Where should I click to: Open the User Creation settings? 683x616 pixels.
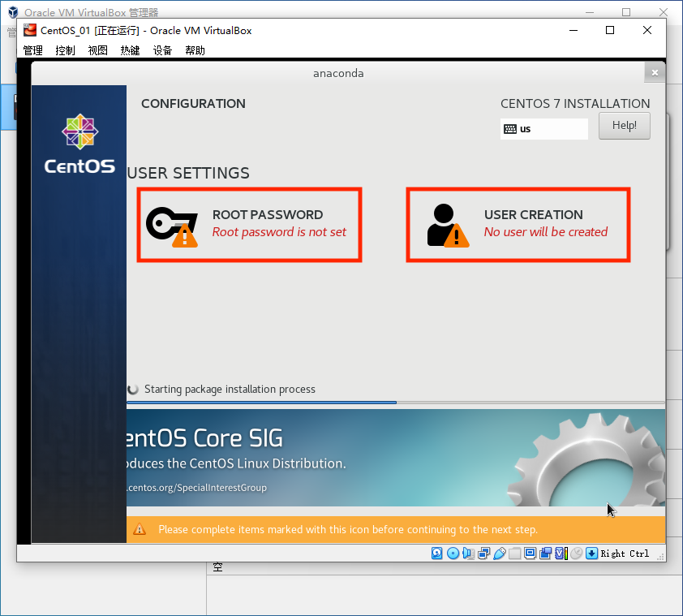click(518, 225)
